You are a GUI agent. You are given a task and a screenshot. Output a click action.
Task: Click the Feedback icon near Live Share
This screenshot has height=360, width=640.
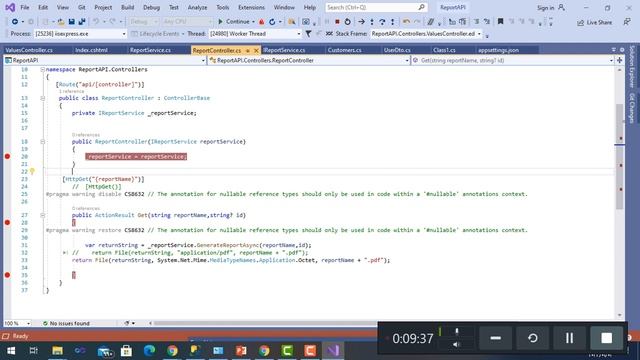627,22
